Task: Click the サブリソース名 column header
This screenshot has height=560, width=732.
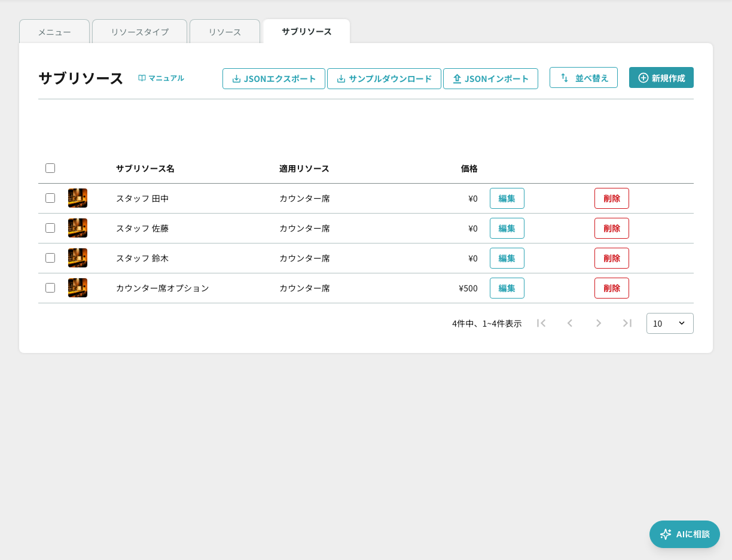Action: click(145, 169)
